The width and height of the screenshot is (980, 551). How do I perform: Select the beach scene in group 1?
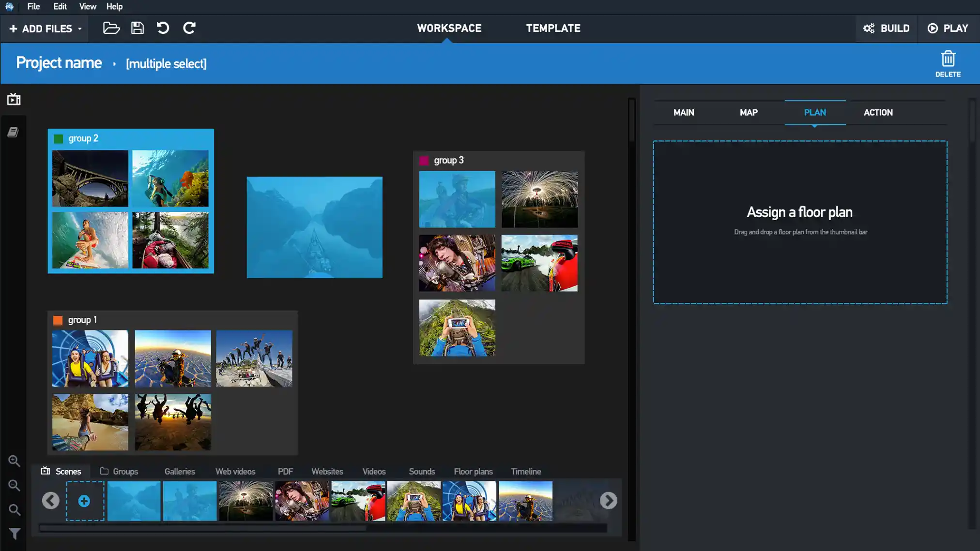[x=90, y=422]
